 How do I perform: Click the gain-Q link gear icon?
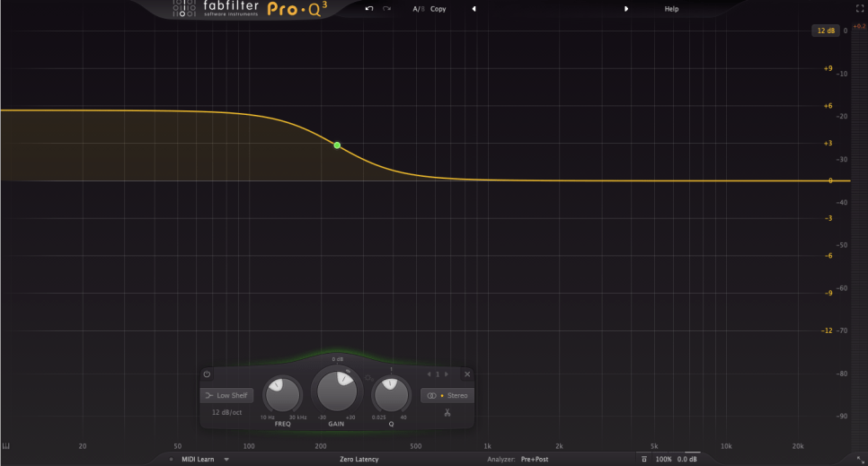[368, 379]
